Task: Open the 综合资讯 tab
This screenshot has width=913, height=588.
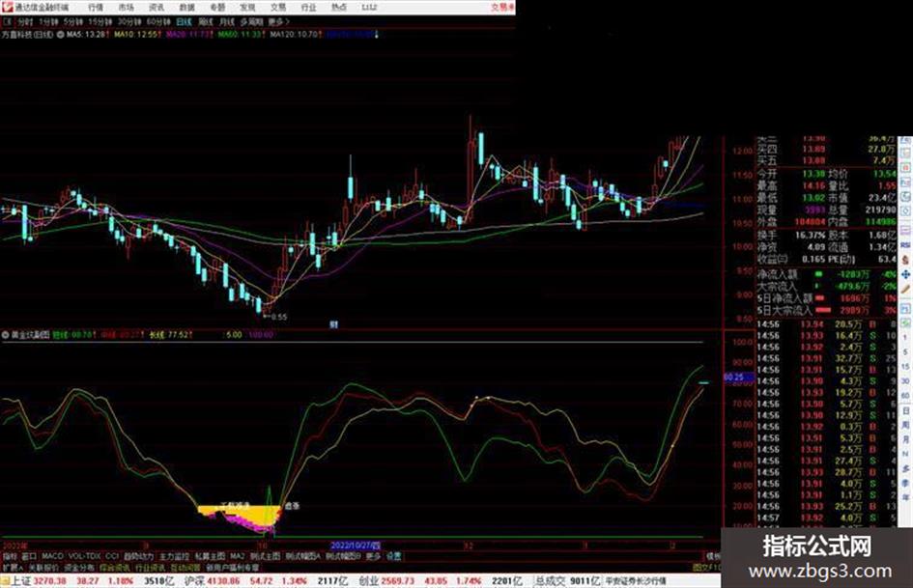Action: pos(115,567)
